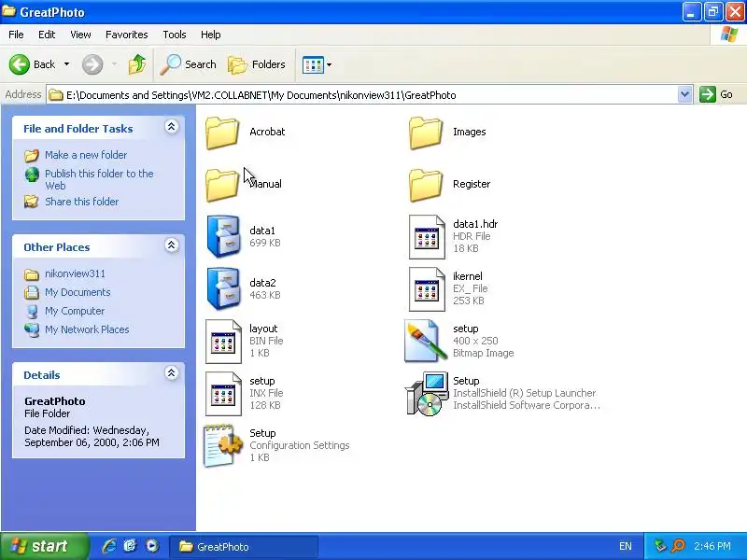Select the data1 cabinet file icon
Image resolution: width=747 pixels, height=560 pixels.
pyautogui.click(x=223, y=236)
